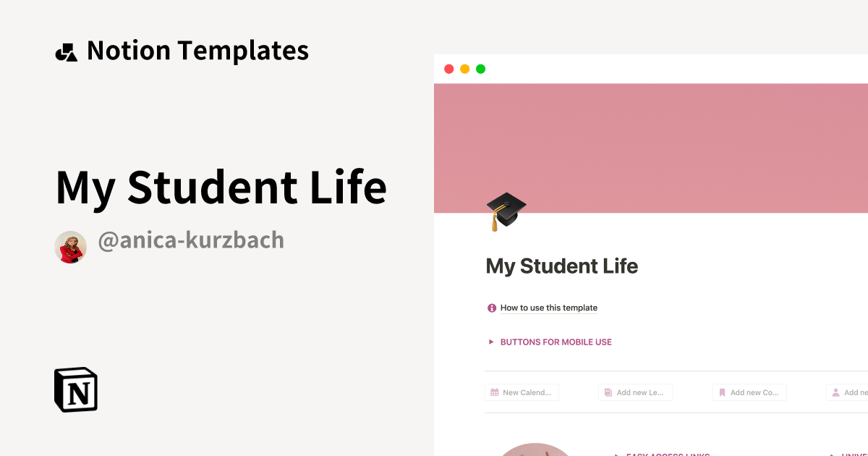Click the notebook icon on Add new Lecture button
The width and height of the screenshot is (868, 456).
tap(608, 392)
